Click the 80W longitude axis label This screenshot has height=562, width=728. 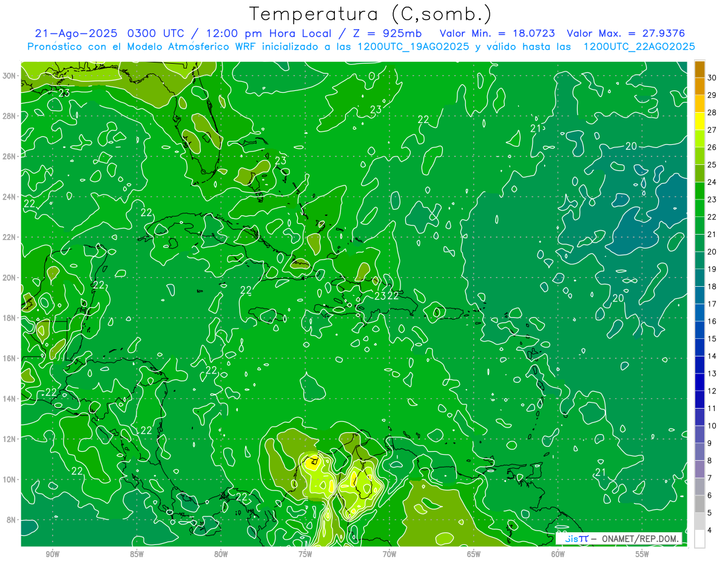click(x=221, y=554)
